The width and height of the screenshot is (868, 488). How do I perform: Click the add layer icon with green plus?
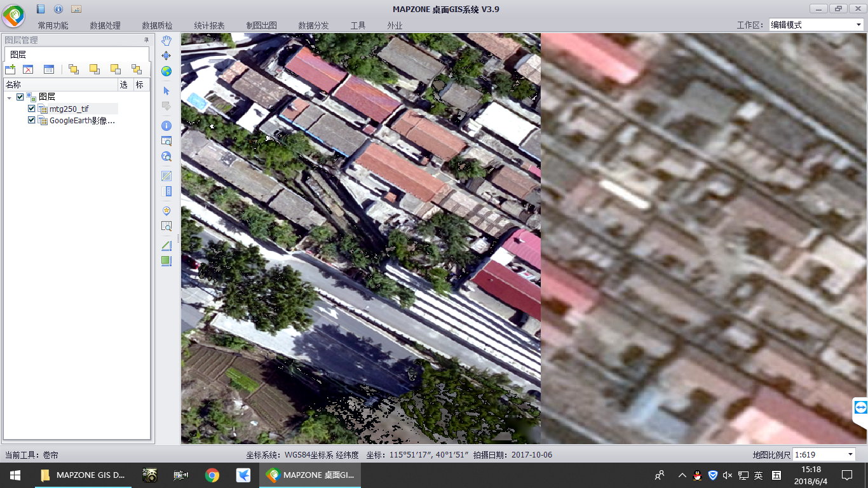(10, 69)
